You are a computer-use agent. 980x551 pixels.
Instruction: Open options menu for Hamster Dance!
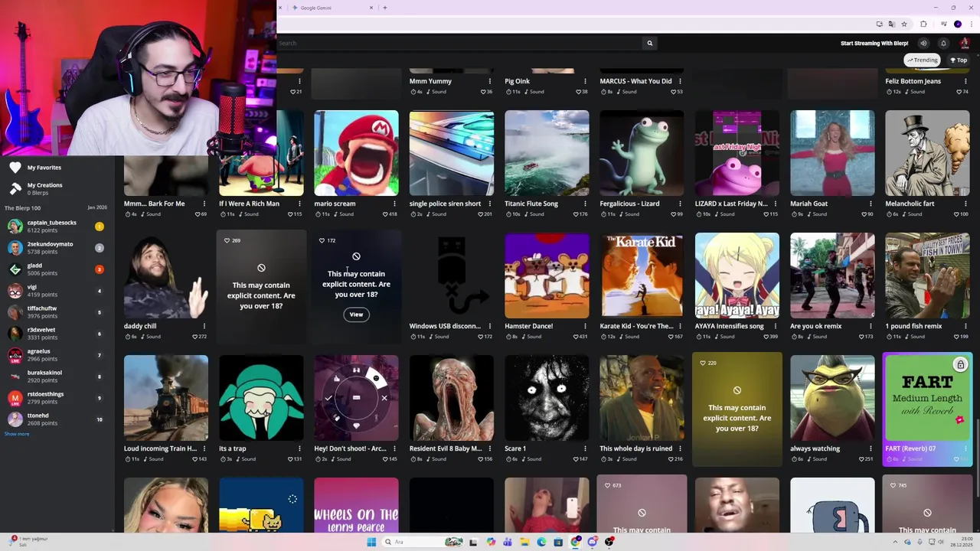tap(585, 326)
